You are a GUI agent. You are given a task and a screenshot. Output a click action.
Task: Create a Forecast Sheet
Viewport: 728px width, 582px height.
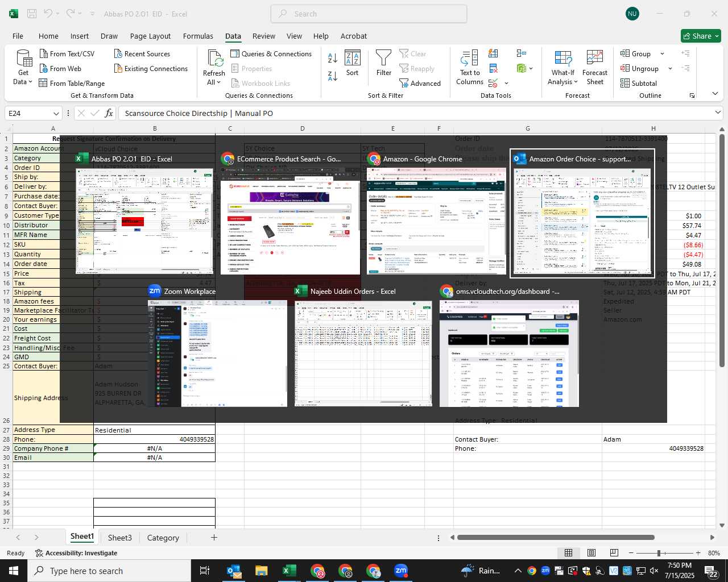coord(595,68)
